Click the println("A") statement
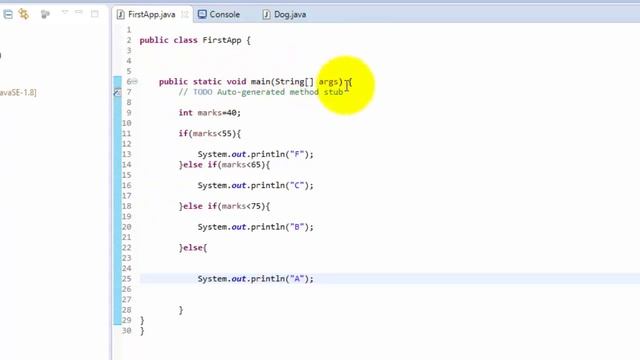640x360 pixels. 256,279
